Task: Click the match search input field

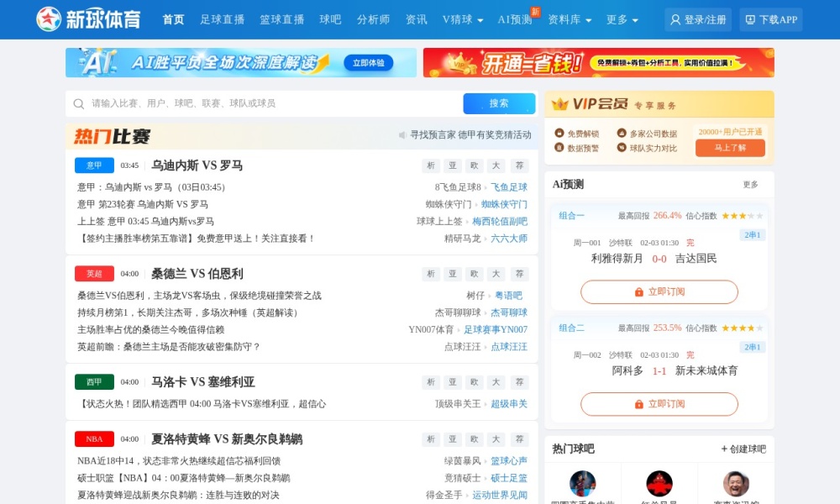Action: 252,103
